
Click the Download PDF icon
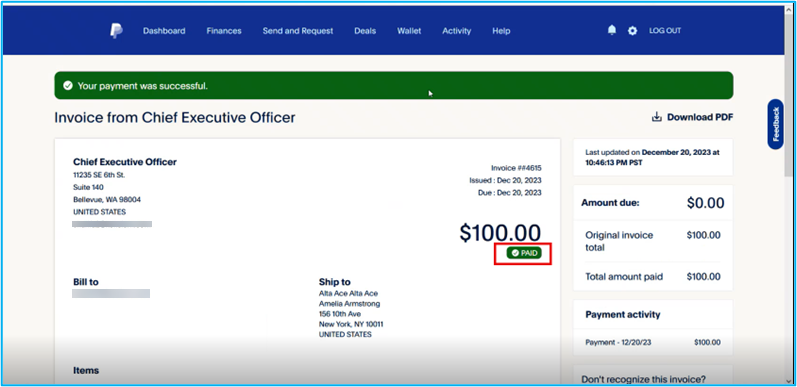point(657,117)
